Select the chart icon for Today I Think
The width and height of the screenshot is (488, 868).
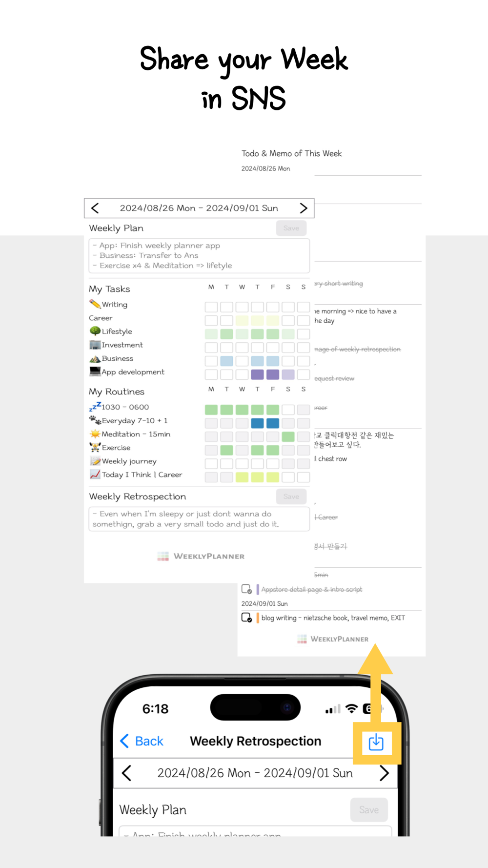(x=95, y=474)
